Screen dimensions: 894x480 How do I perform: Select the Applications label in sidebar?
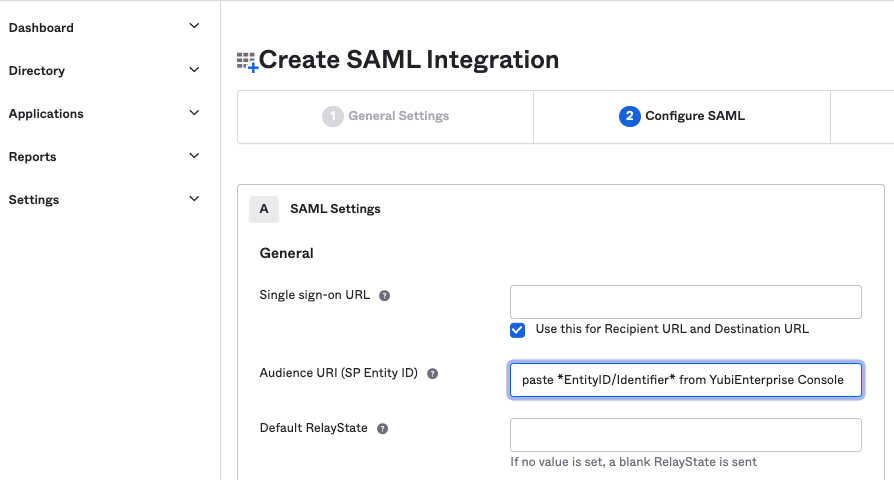pyautogui.click(x=46, y=114)
